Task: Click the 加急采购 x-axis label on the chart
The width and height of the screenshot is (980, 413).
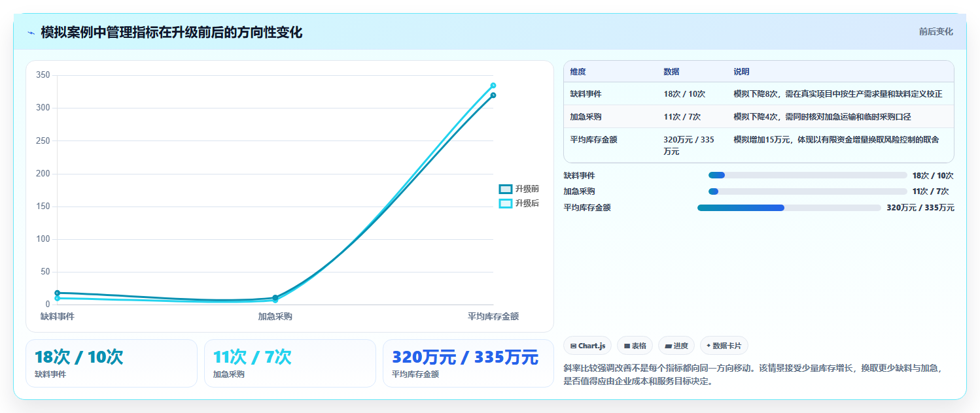Action: point(275,316)
